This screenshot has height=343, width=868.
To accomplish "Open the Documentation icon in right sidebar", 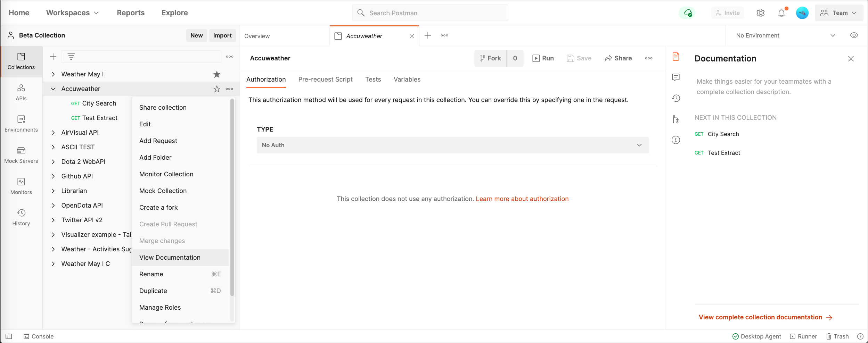I will 676,57.
